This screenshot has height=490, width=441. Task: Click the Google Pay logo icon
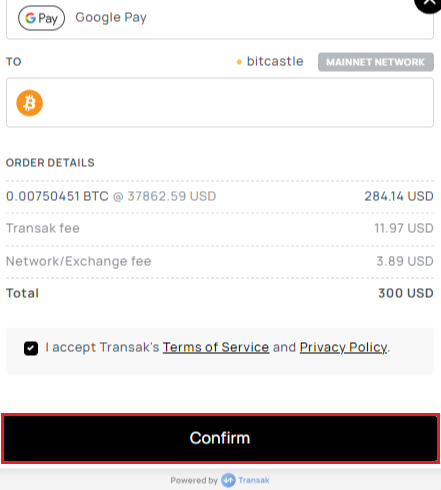coord(41,18)
